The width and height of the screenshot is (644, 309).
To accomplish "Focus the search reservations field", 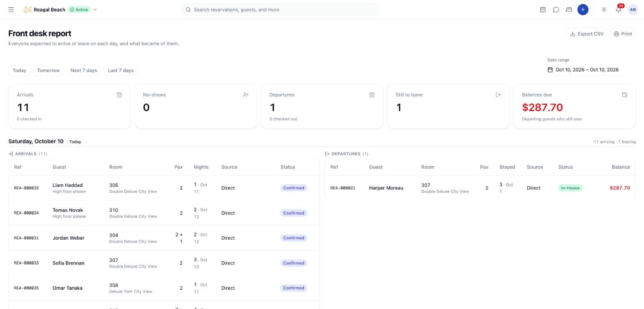I will pos(281,9).
